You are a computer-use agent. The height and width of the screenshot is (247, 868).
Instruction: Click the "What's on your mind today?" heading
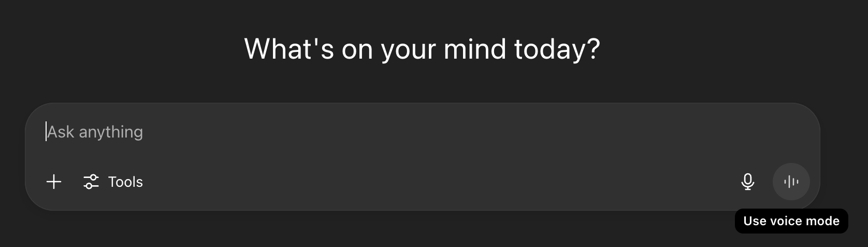422,49
